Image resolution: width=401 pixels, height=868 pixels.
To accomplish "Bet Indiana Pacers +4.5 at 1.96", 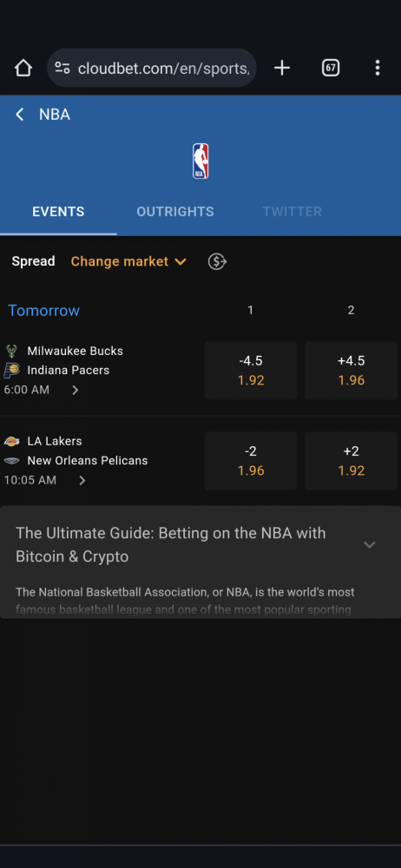I will [x=352, y=371].
